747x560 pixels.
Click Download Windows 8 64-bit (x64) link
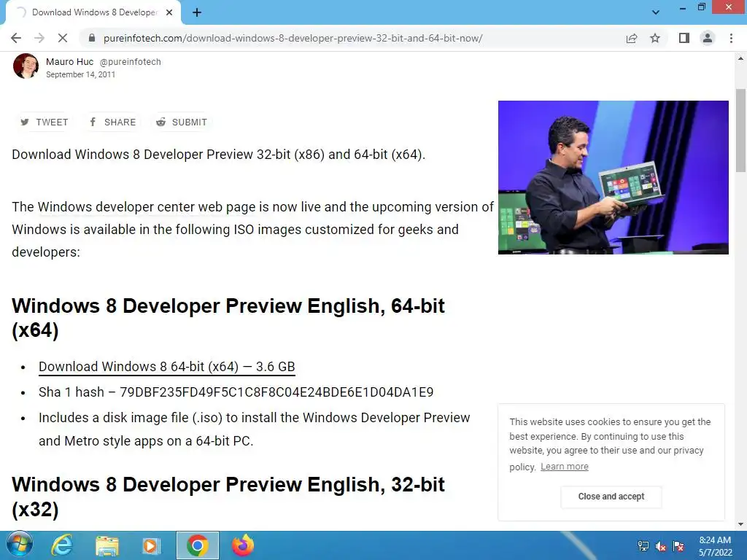(x=167, y=367)
